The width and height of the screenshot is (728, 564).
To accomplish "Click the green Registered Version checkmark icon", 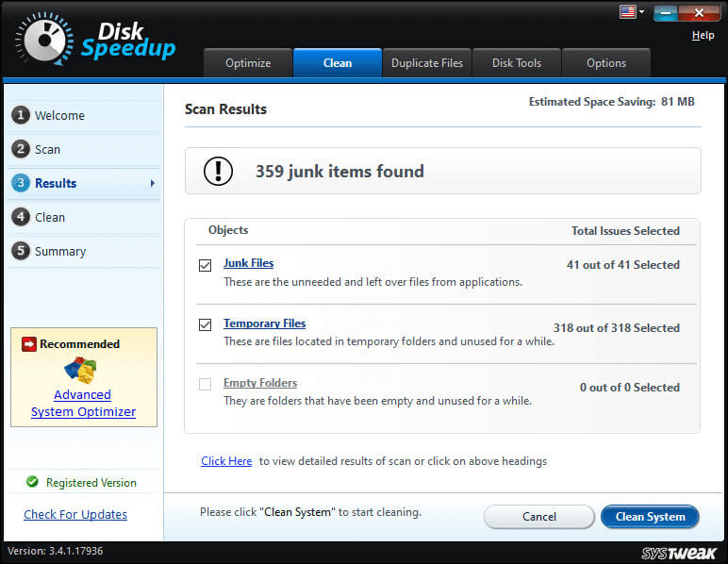I will pyautogui.click(x=33, y=482).
